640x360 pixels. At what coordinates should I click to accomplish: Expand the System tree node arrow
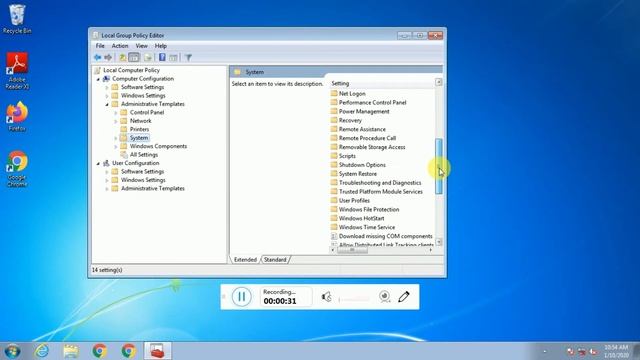[116, 138]
